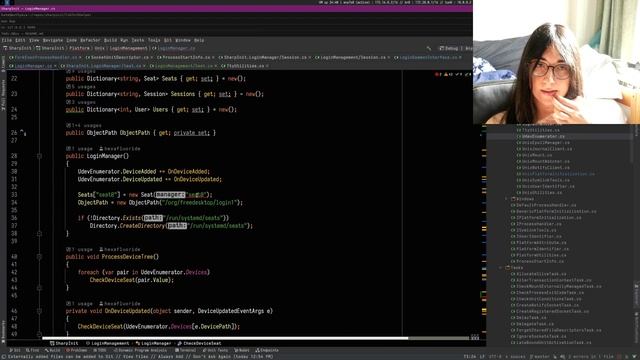Click the LoginManager class breadcrumb below editor
The width and height of the screenshot is (640, 360).
(153, 343)
